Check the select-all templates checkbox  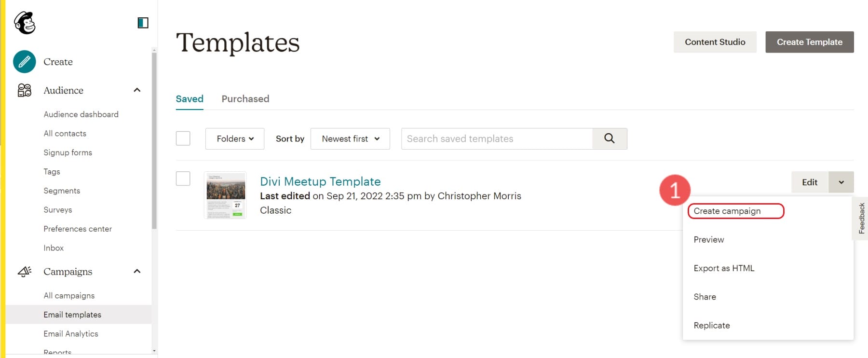tap(183, 138)
